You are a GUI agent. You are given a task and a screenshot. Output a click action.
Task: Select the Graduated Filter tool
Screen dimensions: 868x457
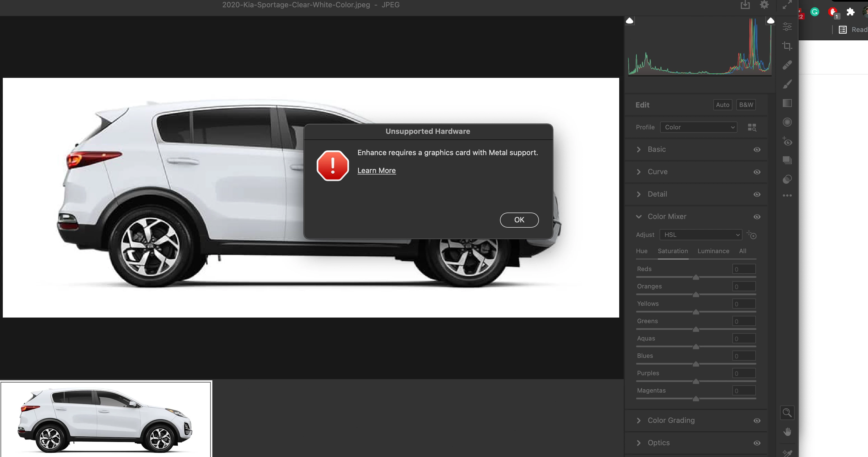787,103
